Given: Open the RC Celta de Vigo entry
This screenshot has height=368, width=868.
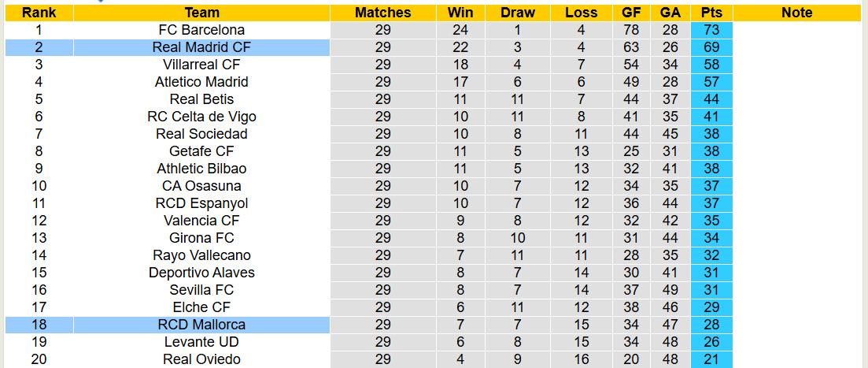Looking at the screenshot, I should point(201,117).
